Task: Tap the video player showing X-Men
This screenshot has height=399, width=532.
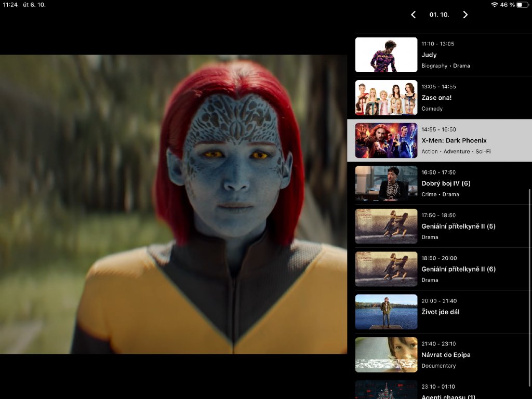Action: [174, 204]
